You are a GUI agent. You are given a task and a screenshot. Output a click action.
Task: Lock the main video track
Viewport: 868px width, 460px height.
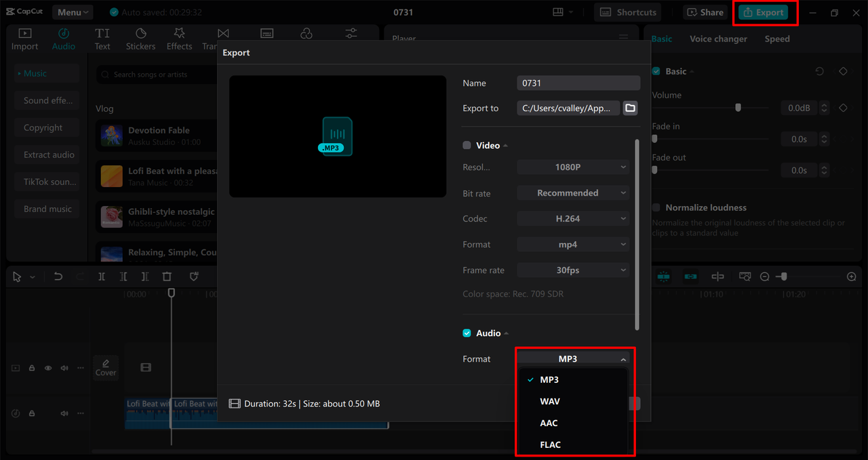coord(32,368)
